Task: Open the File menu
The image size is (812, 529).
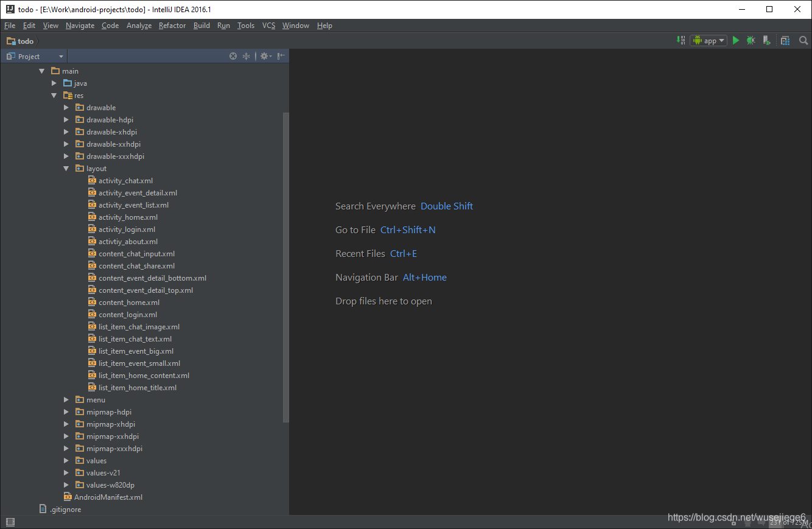Action: pos(10,26)
